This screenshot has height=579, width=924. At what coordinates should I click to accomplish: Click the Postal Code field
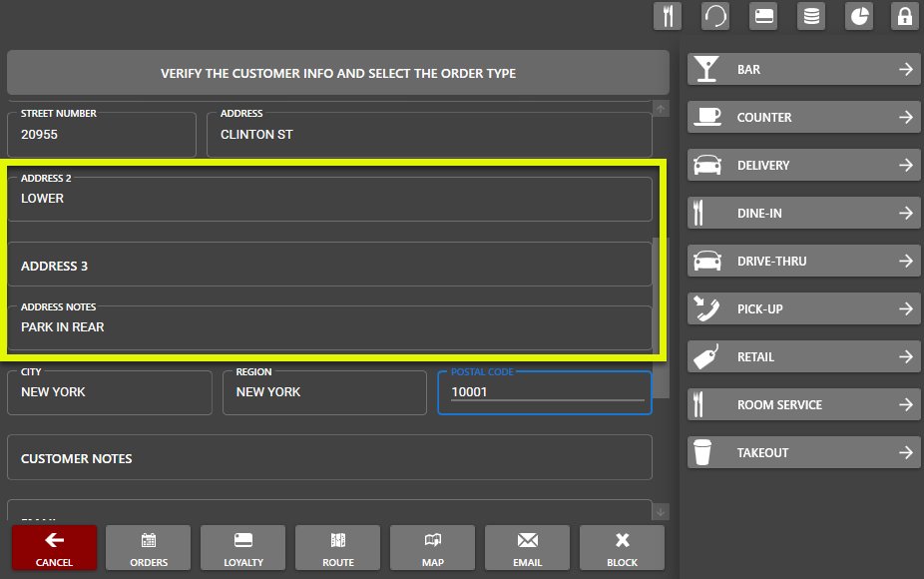545,392
